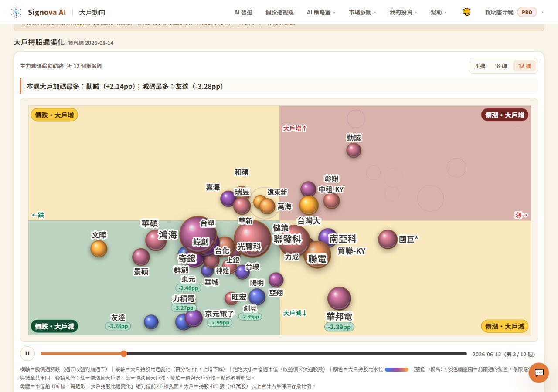Click the 價跌・大戶減 quadrant label
Viewport: 558px width, 392px height.
click(54, 326)
